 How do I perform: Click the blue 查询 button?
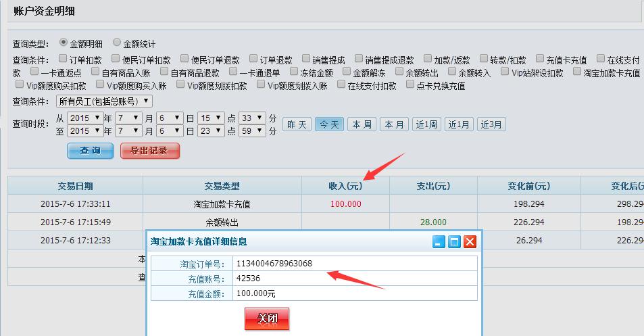tap(91, 151)
